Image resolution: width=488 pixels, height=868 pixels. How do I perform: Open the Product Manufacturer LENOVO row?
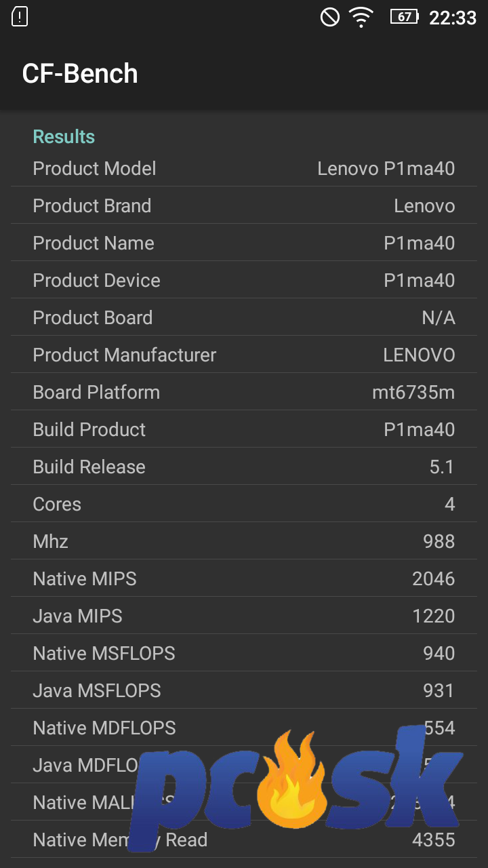(244, 355)
